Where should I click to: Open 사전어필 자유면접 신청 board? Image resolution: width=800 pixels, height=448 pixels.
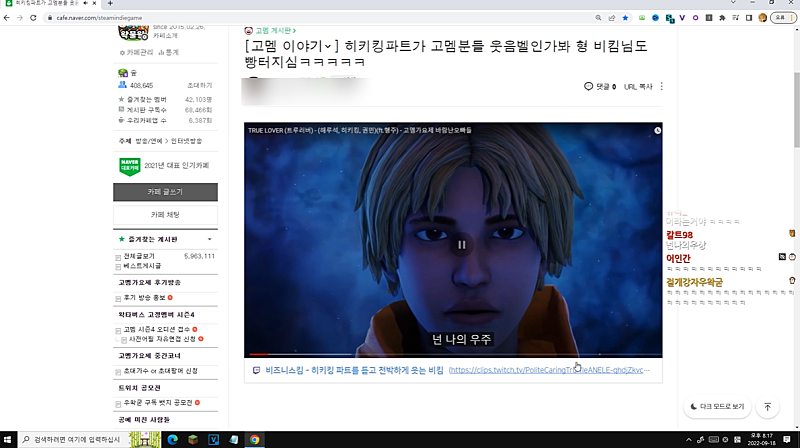pyautogui.click(x=162, y=339)
